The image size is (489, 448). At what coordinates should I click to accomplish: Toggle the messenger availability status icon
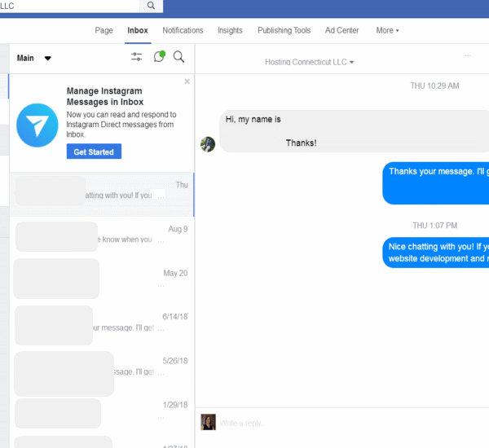pyautogui.click(x=159, y=57)
